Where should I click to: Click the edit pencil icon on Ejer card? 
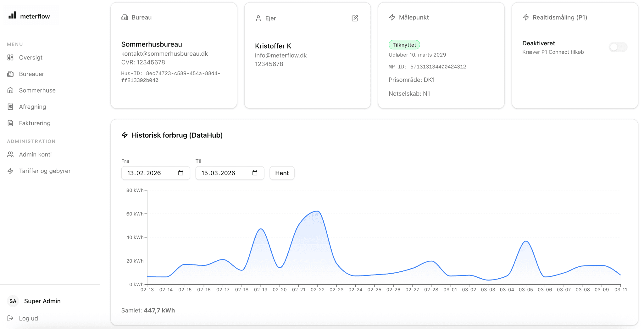355,18
